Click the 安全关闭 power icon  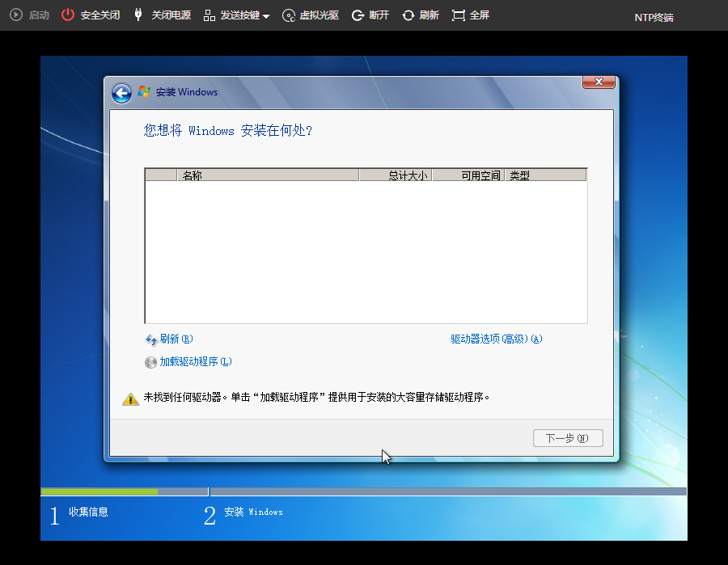point(68,15)
